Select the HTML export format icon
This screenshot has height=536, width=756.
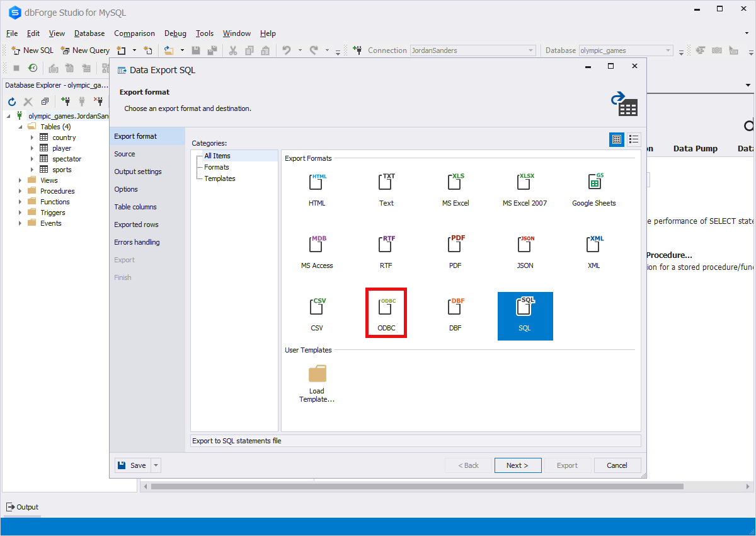tap(317, 183)
